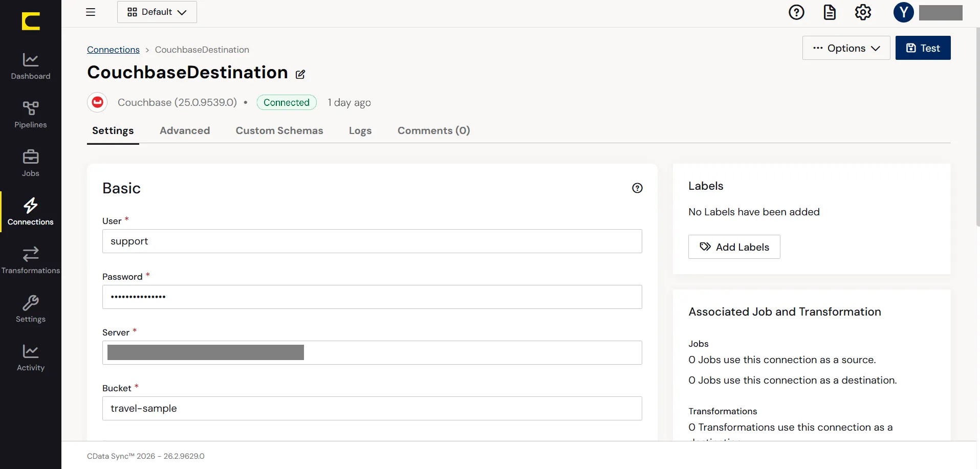Expand the Default workspace dropdown

tap(157, 12)
